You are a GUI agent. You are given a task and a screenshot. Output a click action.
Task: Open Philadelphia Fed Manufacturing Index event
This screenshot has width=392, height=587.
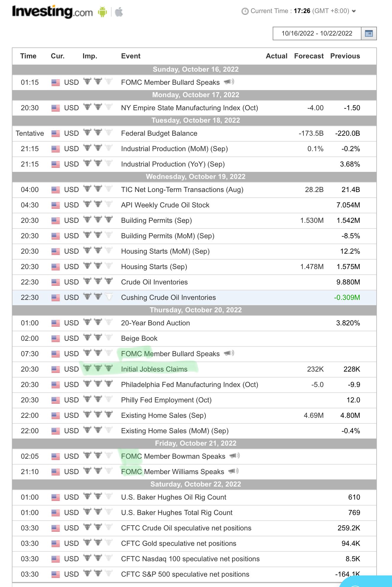(x=189, y=385)
